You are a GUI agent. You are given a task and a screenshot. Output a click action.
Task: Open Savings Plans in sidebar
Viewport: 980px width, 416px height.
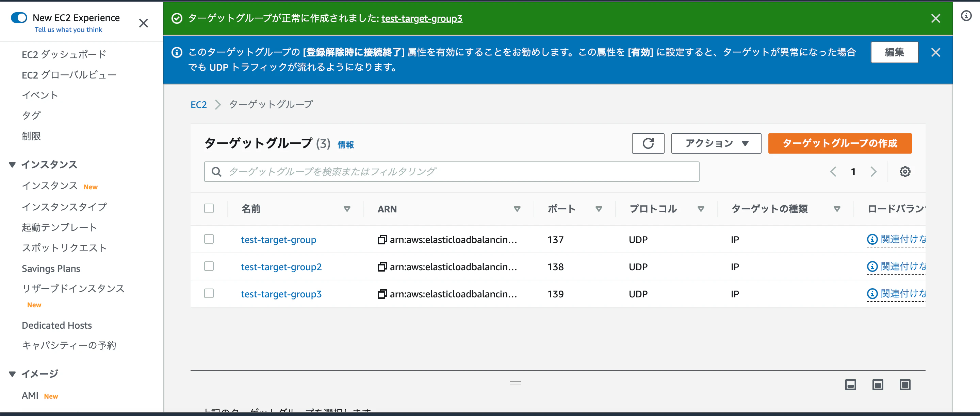click(x=51, y=268)
